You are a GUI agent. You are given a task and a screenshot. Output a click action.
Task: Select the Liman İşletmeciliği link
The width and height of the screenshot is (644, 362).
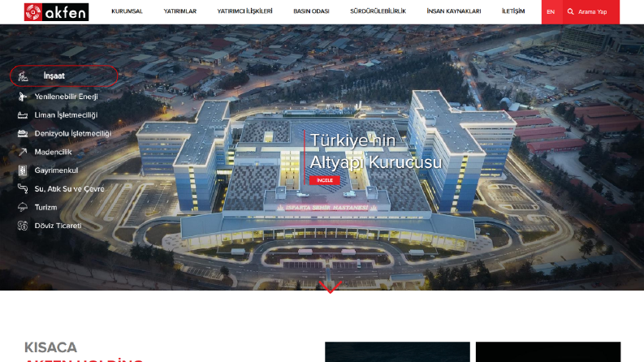coord(66,115)
